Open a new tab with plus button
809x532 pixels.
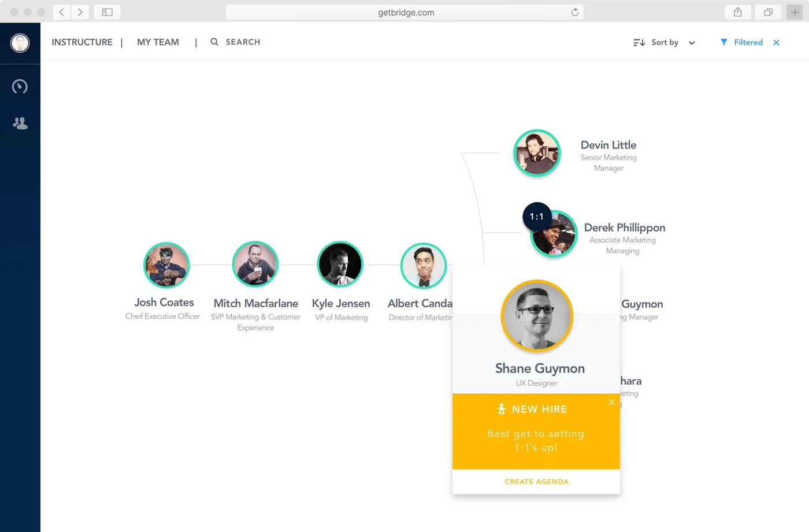795,12
